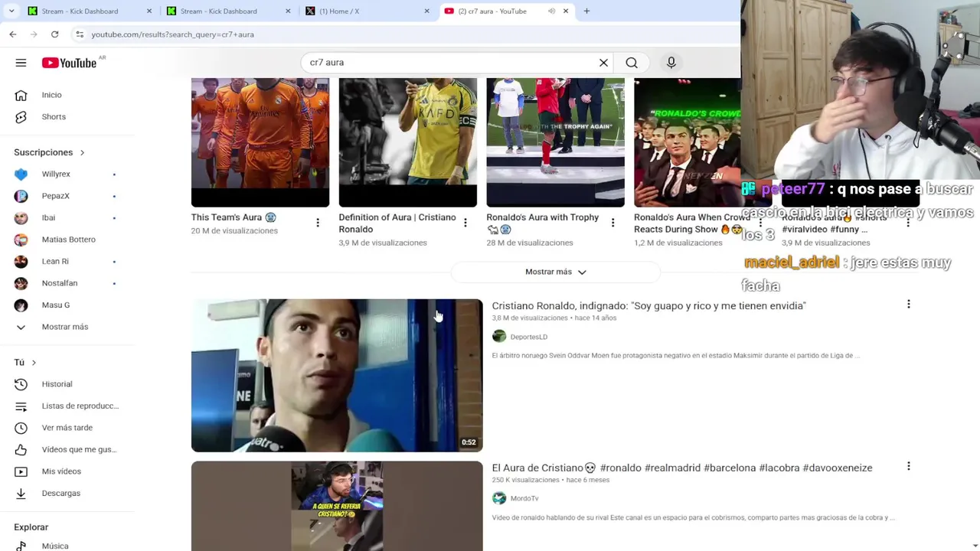Open the orange team shorts thumbnail

click(x=260, y=142)
